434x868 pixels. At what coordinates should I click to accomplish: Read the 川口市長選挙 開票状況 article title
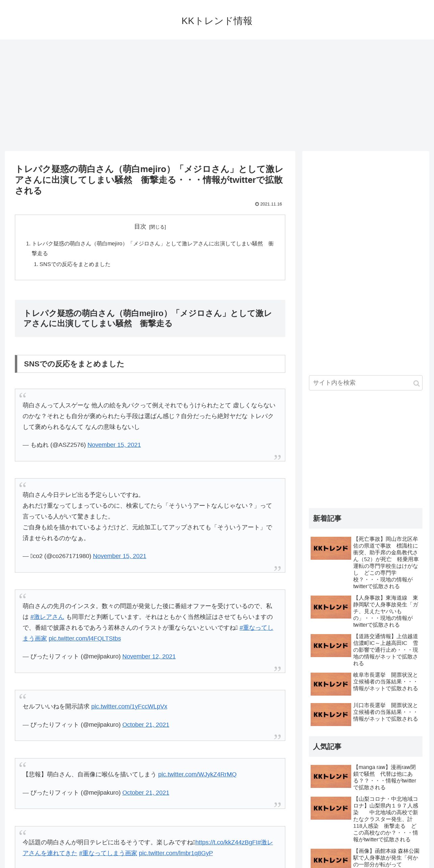pos(386,712)
